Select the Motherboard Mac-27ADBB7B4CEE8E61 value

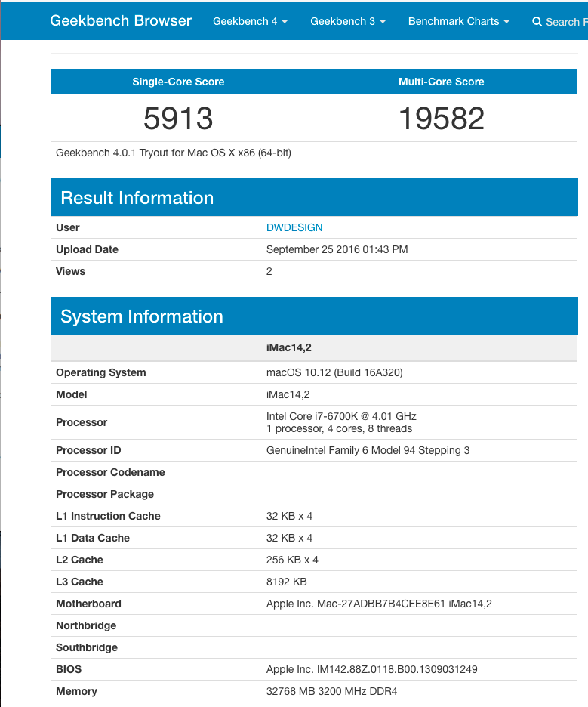379,604
